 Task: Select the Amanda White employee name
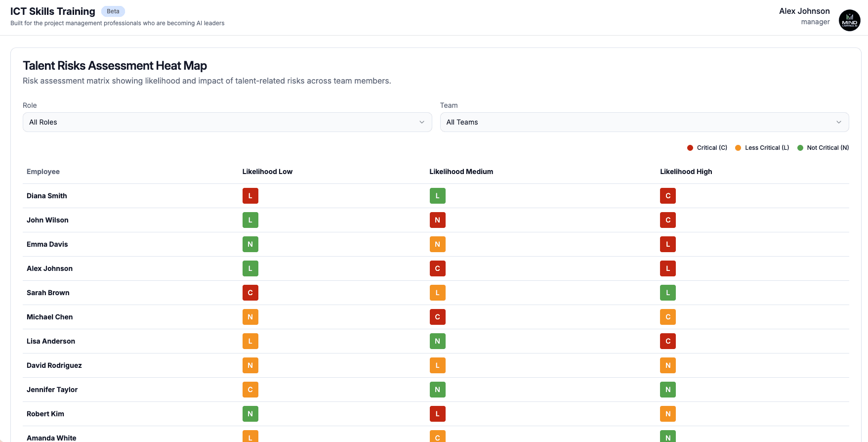[x=51, y=438]
